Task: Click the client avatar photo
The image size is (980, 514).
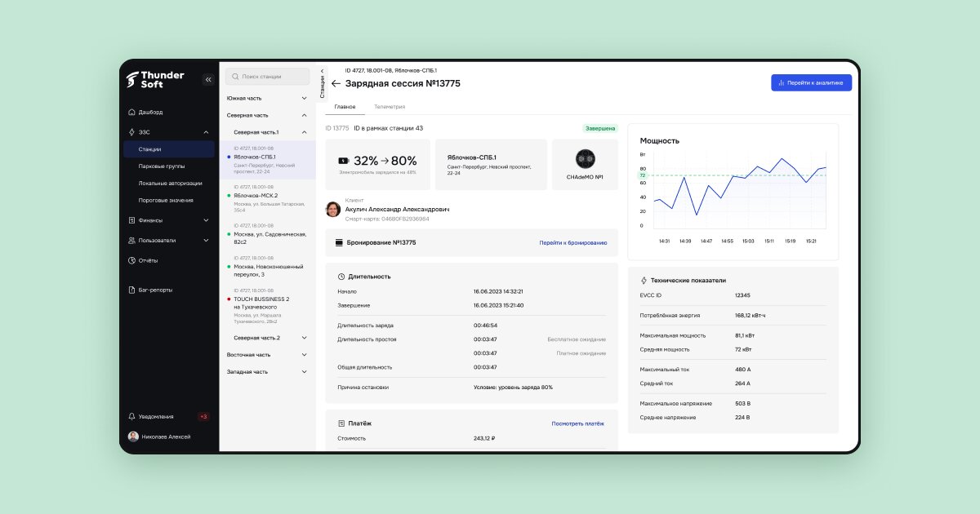Action: tap(333, 209)
